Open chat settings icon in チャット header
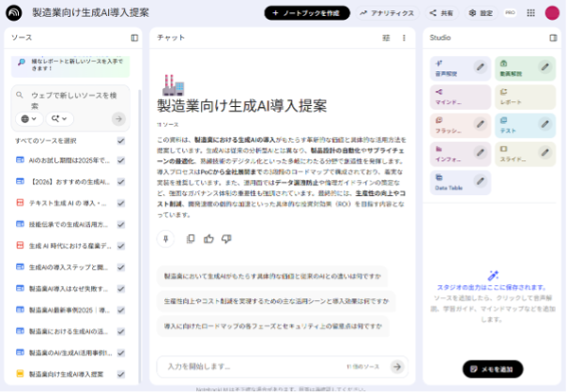The width and height of the screenshot is (567, 392). click(386, 38)
